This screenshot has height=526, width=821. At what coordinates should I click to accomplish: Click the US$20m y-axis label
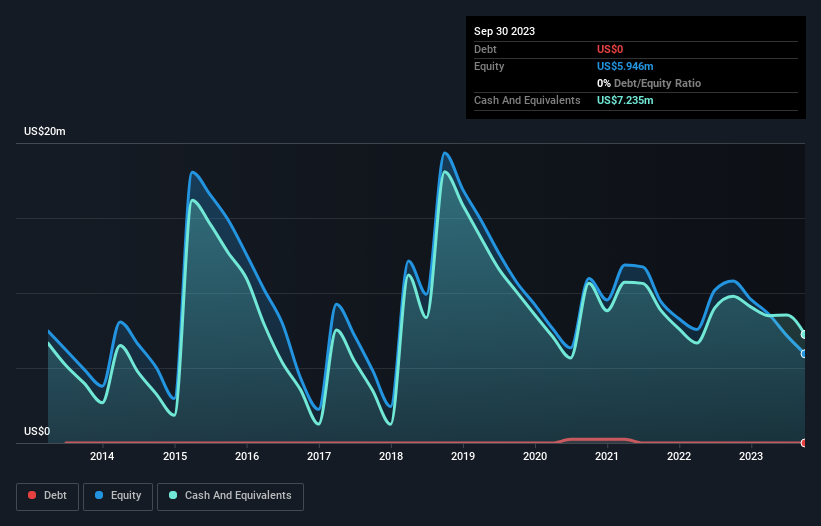[45, 131]
